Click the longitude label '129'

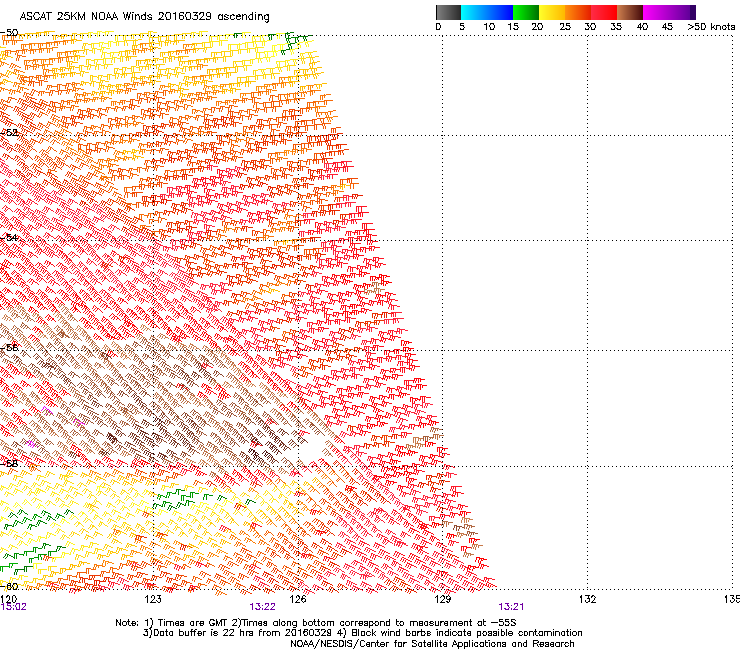(443, 599)
